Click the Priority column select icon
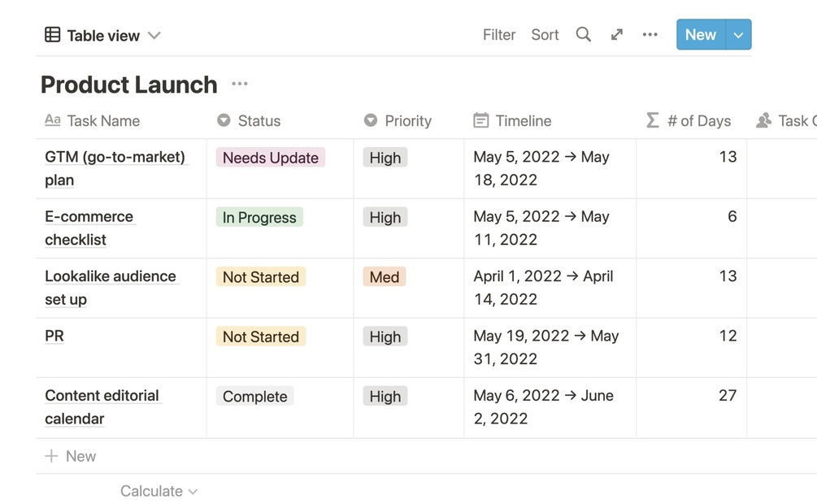Screen dimensions: 817x504 pos(371,120)
